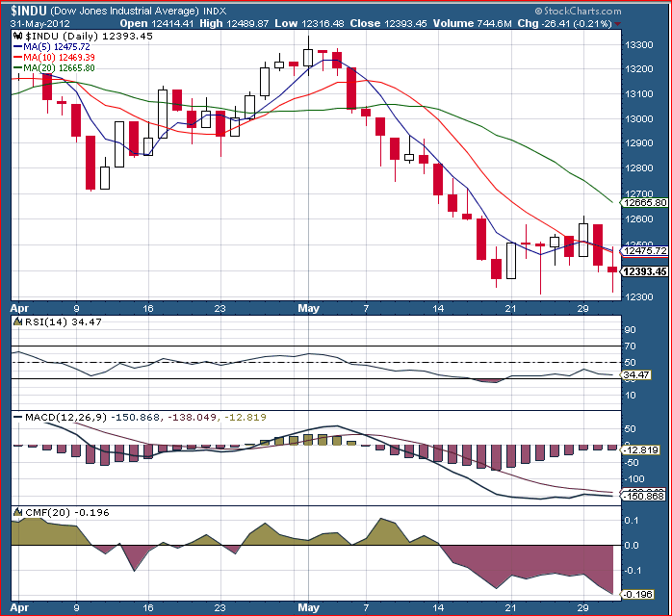Click the MA(5) 12475.72 legend entry
The height and width of the screenshot is (616, 672).
click(x=57, y=47)
